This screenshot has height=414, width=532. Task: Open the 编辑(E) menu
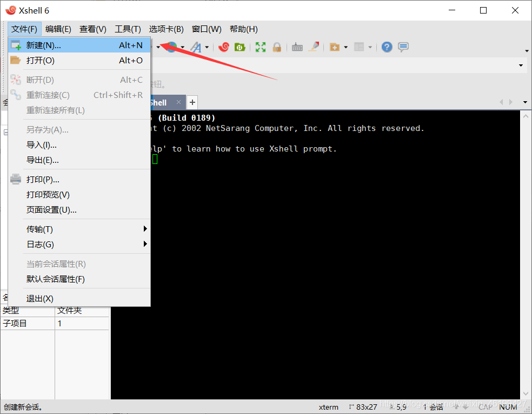58,29
